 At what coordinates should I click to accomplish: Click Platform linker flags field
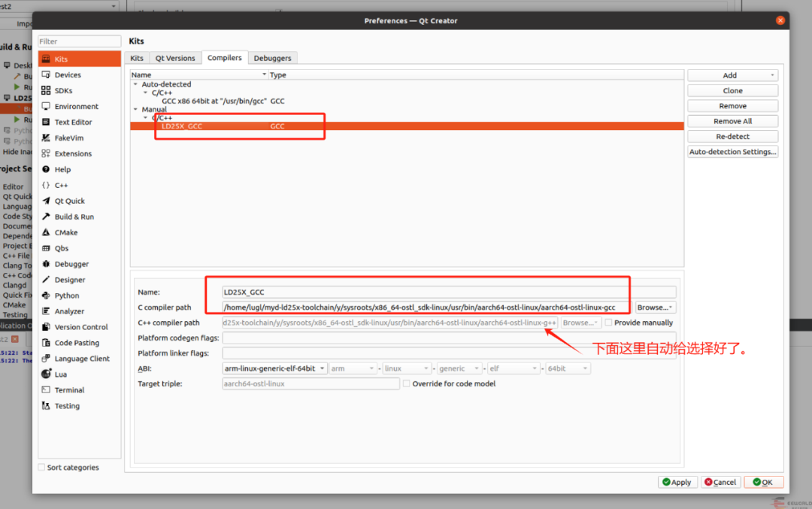(x=449, y=353)
